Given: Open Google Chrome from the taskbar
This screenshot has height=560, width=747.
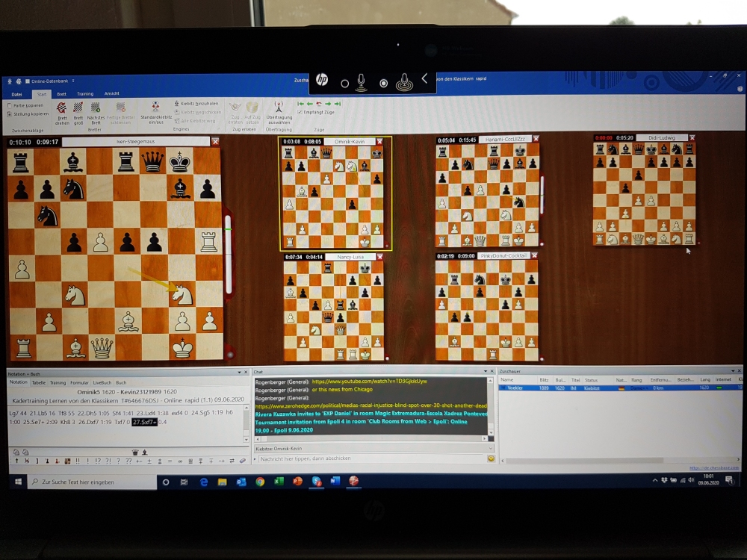Looking at the screenshot, I should coord(260,482).
